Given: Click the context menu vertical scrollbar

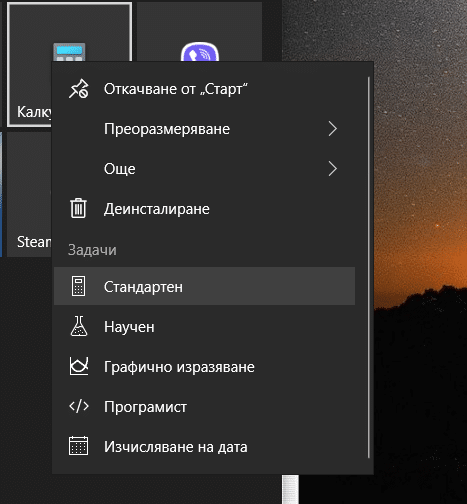Looking at the screenshot, I should click(369, 267).
